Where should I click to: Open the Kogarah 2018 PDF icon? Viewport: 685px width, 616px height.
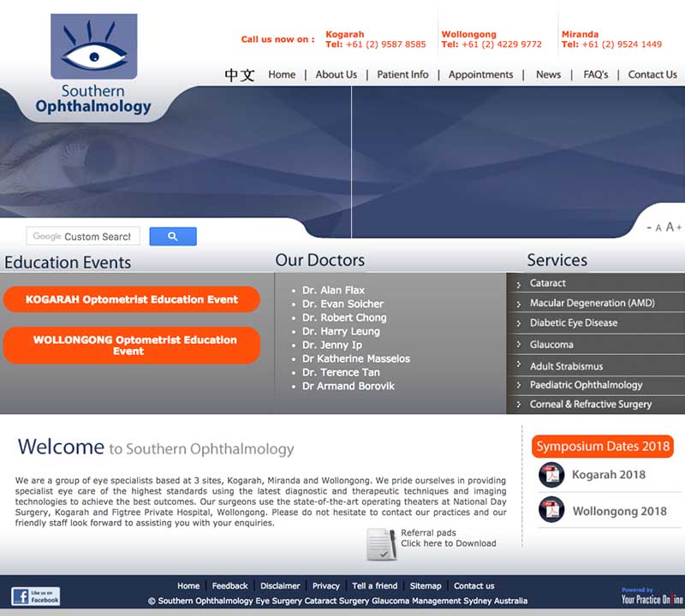(x=551, y=475)
